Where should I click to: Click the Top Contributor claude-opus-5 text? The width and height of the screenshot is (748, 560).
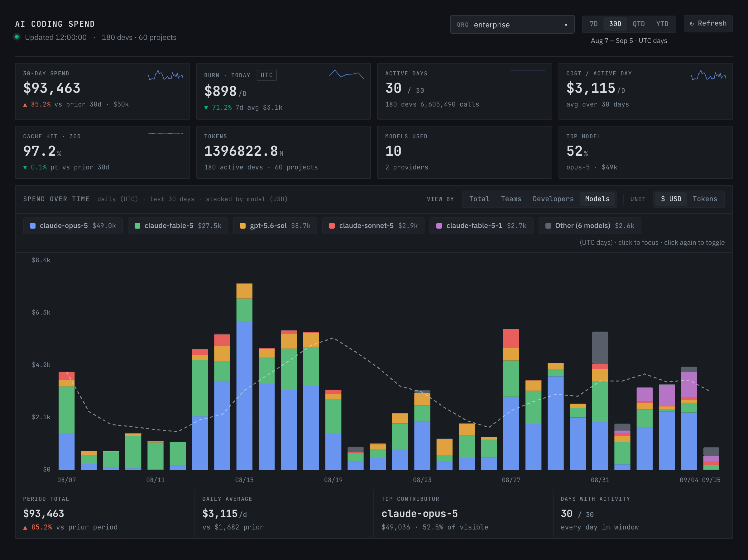pos(419,514)
